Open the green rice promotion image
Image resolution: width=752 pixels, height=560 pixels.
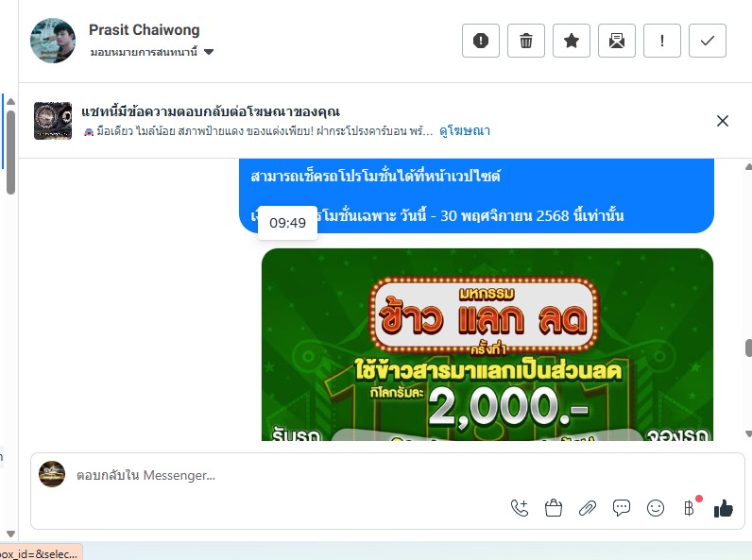(487, 345)
